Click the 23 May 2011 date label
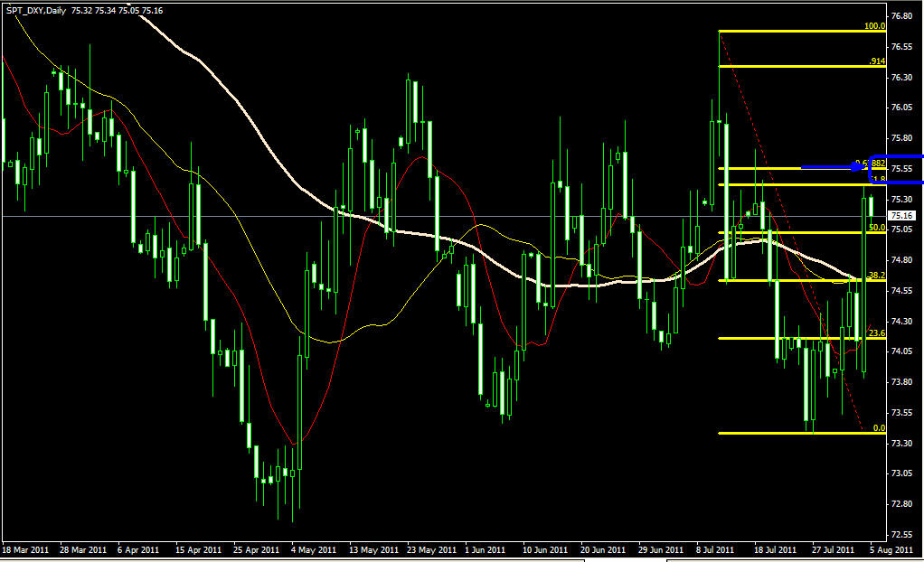The width and height of the screenshot is (924, 562). (431, 549)
